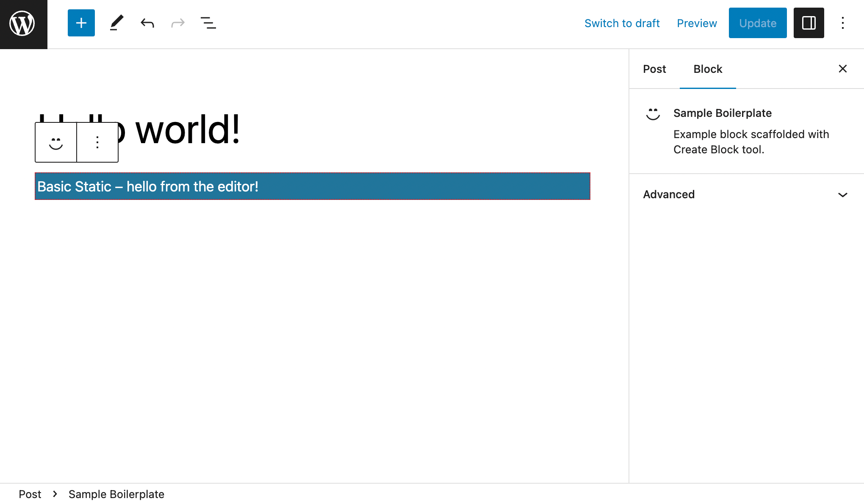Undo the last change

pos(147,23)
